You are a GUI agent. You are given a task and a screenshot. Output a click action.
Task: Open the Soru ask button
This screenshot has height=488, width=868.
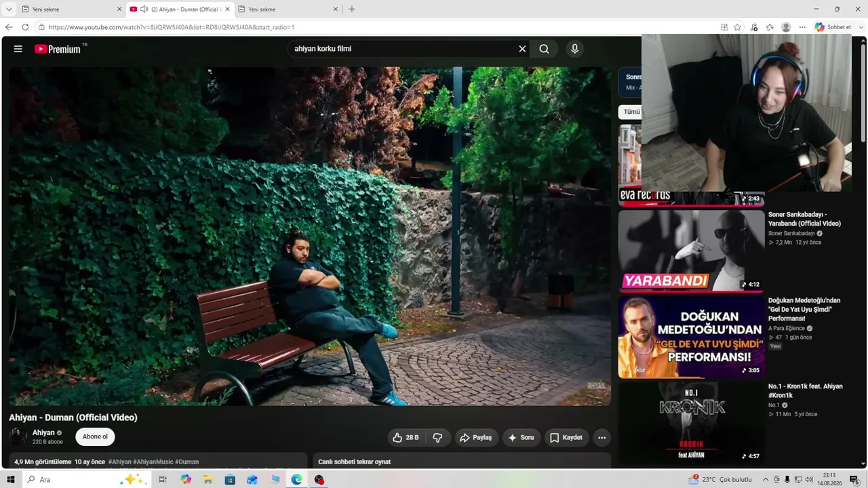521,438
